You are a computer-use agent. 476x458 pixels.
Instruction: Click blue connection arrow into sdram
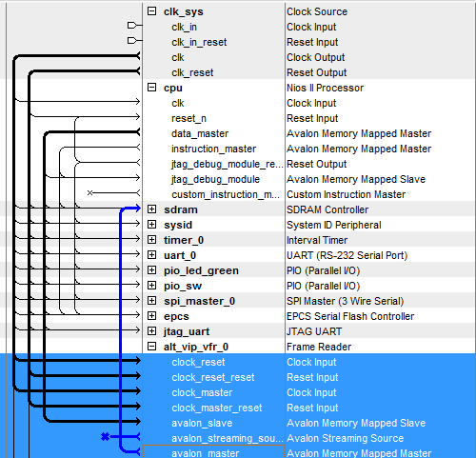coord(137,209)
